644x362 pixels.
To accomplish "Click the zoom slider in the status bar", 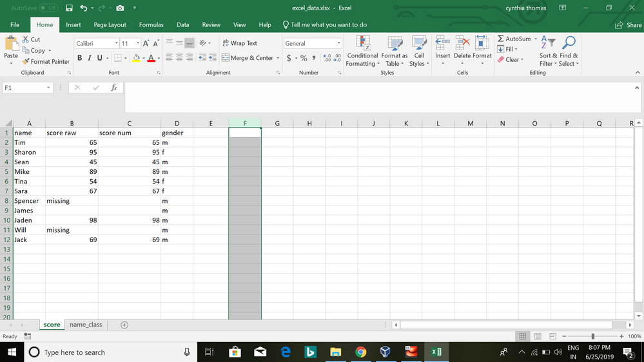I will [592, 336].
